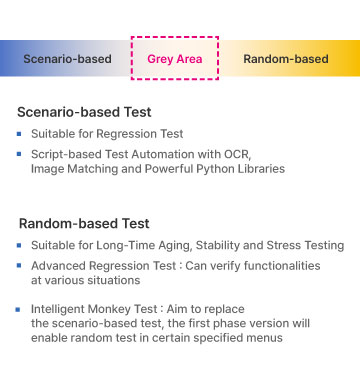360x380 pixels.
Task: Click the text Suitable for Regression Test
Action: [x=107, y=134]
